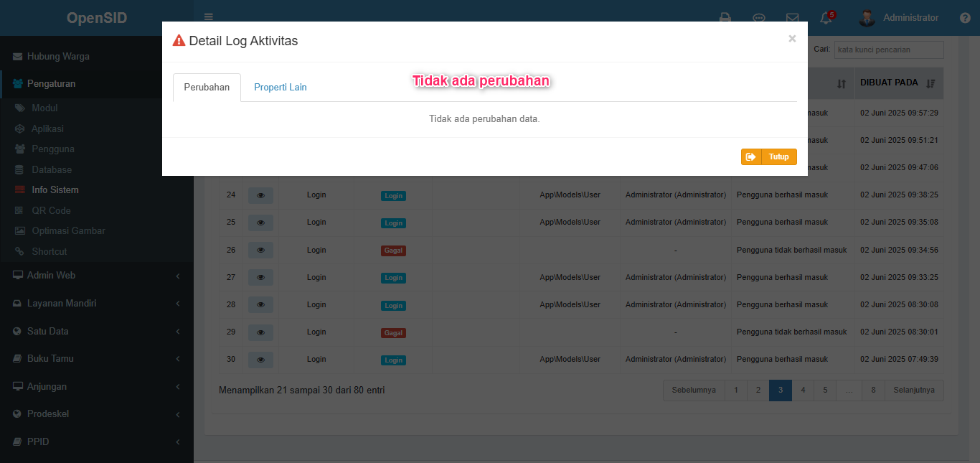The image size is (980, 463).
Task: Open Hubung Warga in sidebar
Action: click(97, 56)
